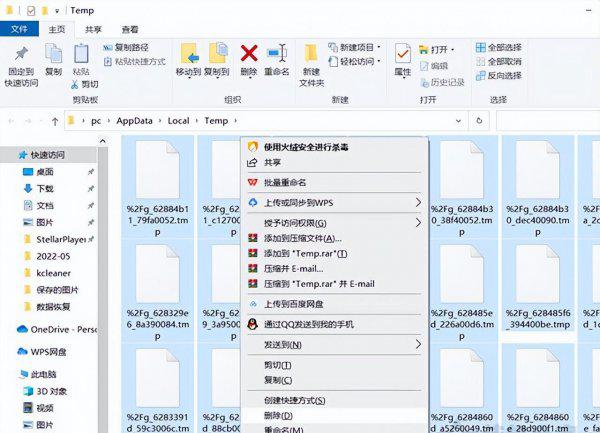600x433 pixels.
Task: Click Local in the breadcrumb path
Action: (178, 121)
